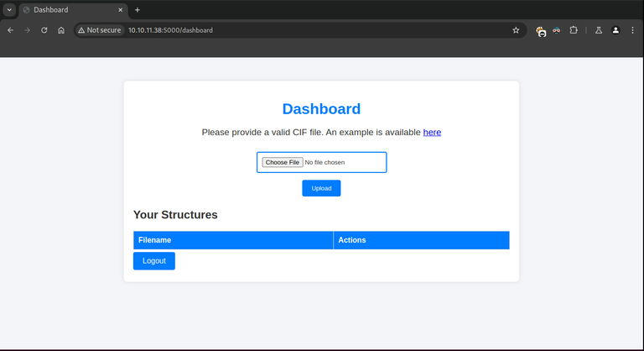Click the first extension icon beside the star
Viewport: 644px width, 351px height.
(x=541, y=31)
